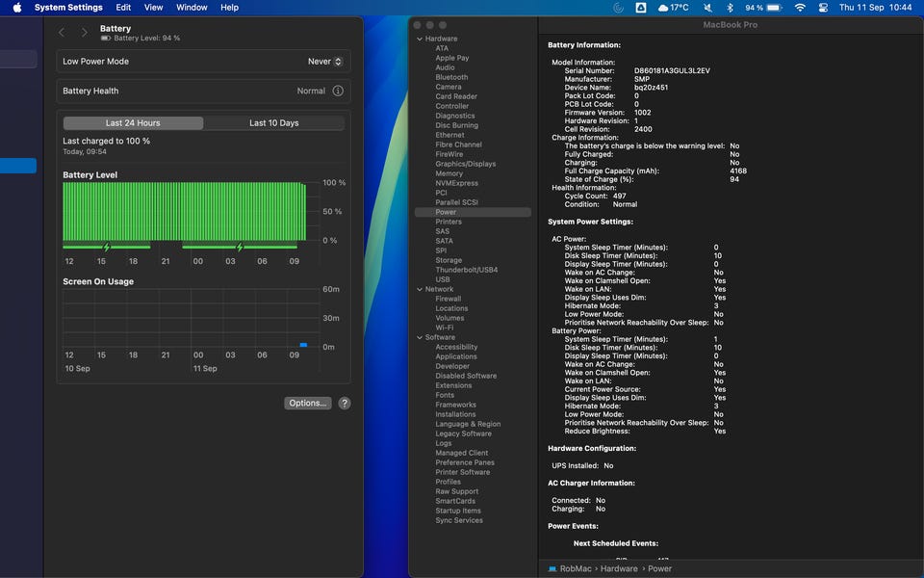This screenshot has width=924, height=578.
Task: Open the Window menu
Action: [192, 8]
